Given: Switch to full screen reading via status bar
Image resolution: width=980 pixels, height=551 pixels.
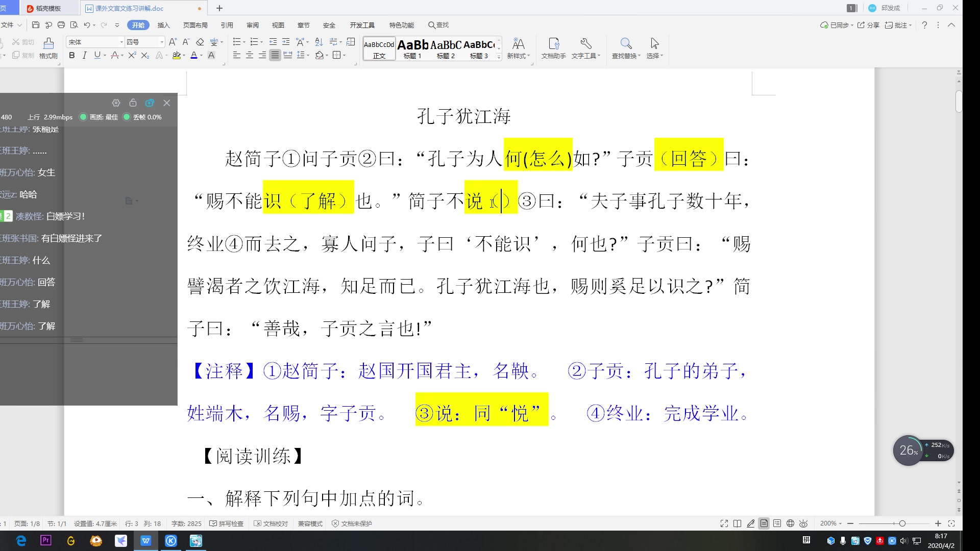Looking at the screenshot, I should tap(724, 523).
